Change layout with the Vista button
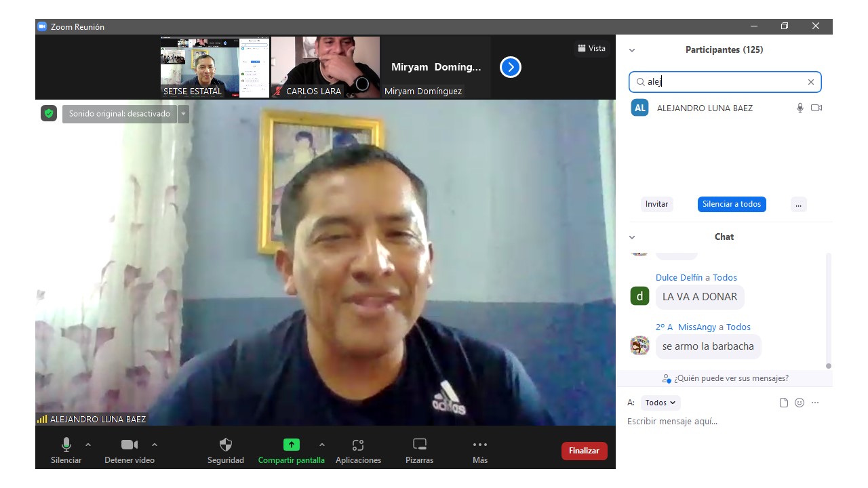This screenshot has width=868, height=488. pos(591,48)
